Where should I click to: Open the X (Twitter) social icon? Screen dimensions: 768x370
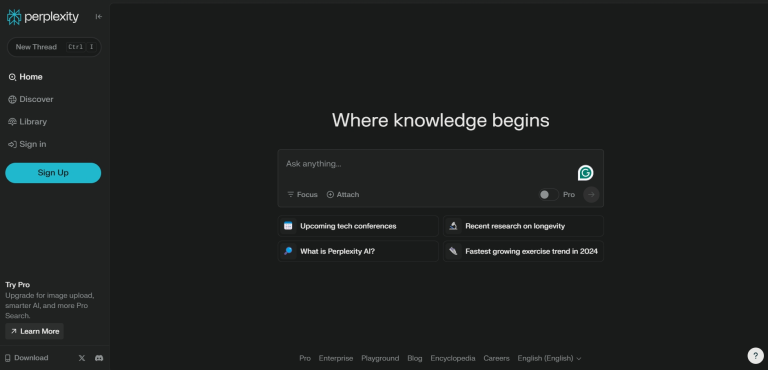point(82,358)
